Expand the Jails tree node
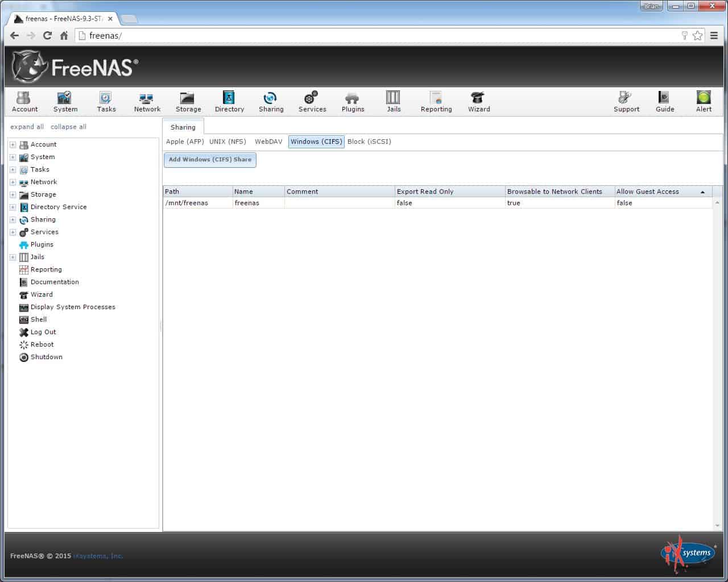 (13, 257)
